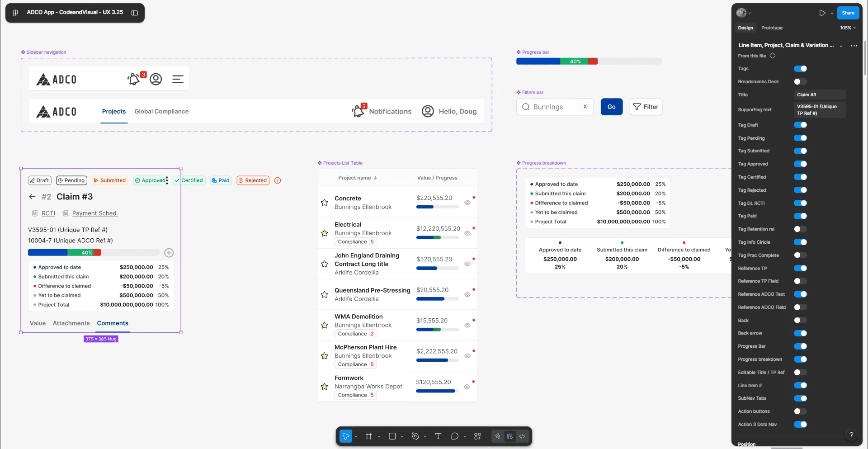Select the Pen tool
Screen dimensions: 868x449
tap(415, 436)
